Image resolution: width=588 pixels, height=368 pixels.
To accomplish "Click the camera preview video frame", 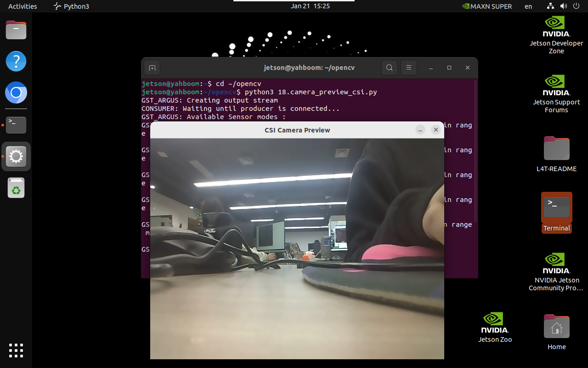I will click(297, 249).
